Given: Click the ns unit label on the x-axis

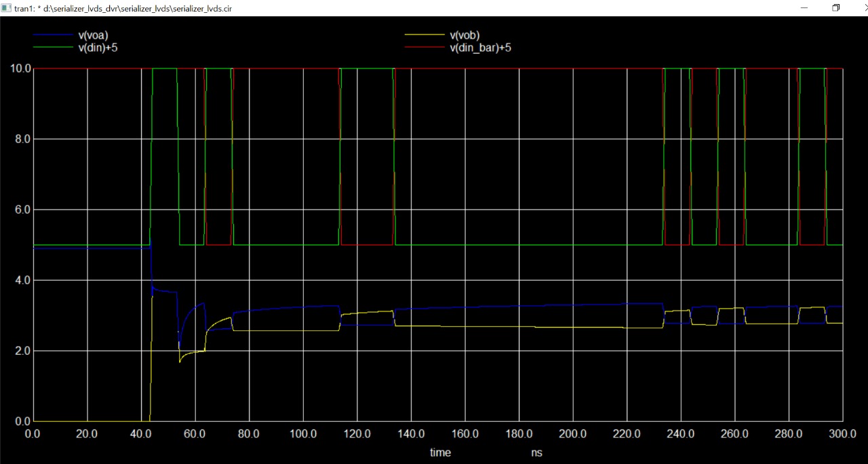Looking at the screenshot, I should [x=536, y=452].
